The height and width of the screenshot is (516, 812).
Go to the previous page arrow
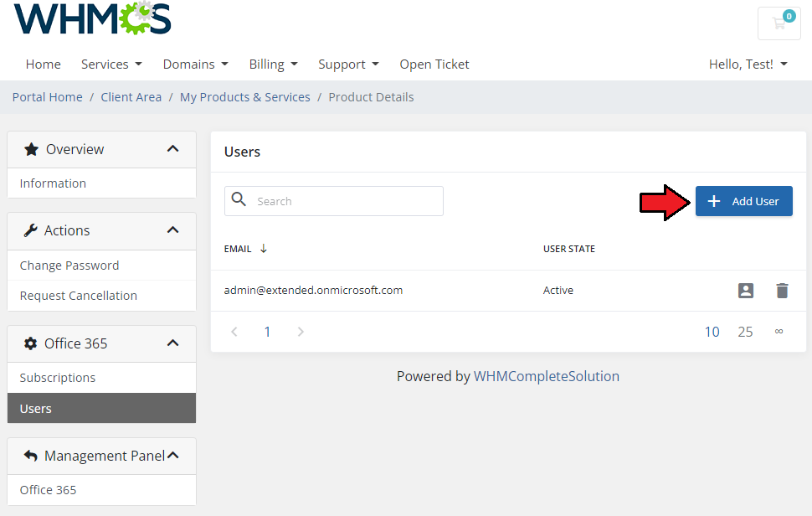pyautogui.click(x=234, y=332)
